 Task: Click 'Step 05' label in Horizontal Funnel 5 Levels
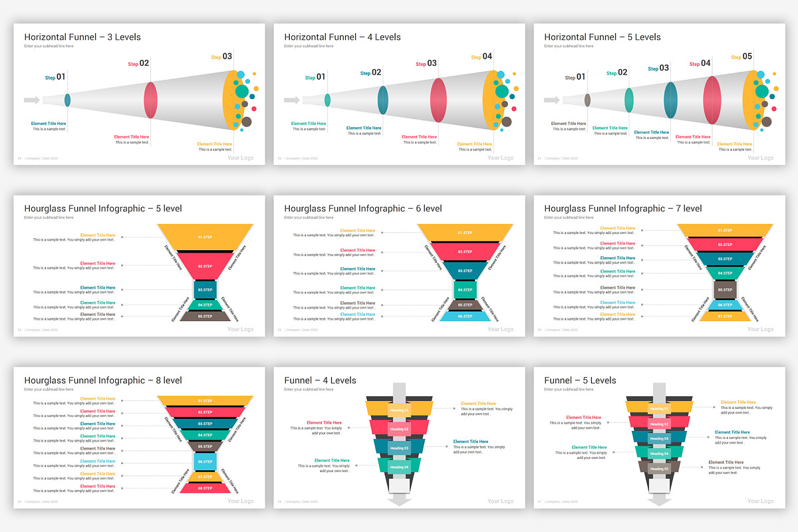tap(741, 57)
